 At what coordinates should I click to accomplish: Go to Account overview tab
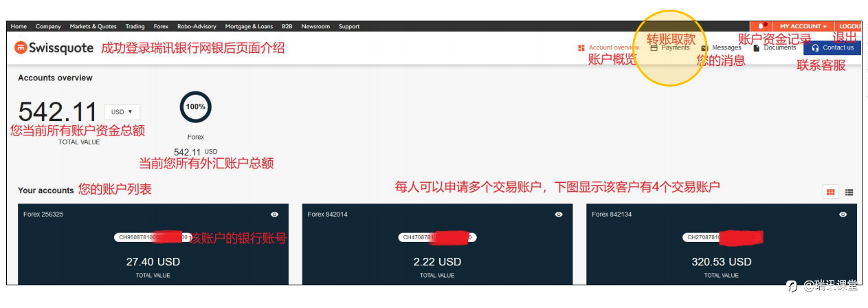click(x=609, y=48)
